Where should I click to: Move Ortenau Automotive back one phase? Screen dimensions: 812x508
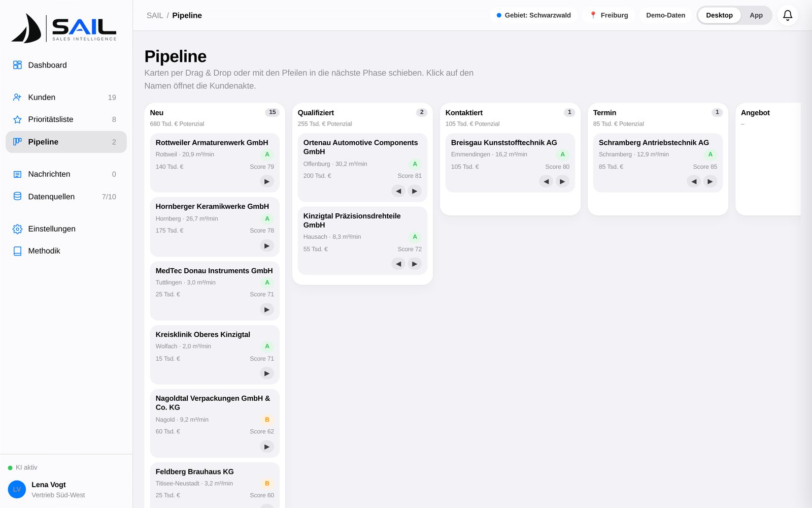coord(398,191)
